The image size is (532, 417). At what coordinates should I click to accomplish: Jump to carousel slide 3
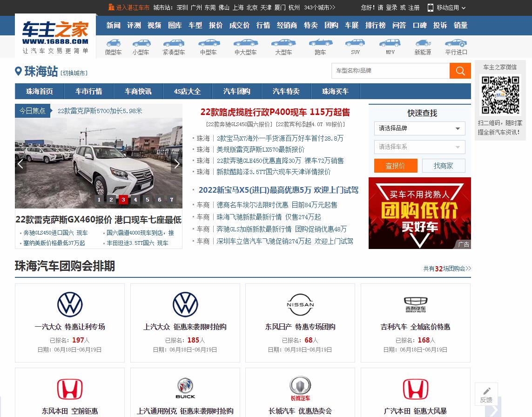(123, 200)
